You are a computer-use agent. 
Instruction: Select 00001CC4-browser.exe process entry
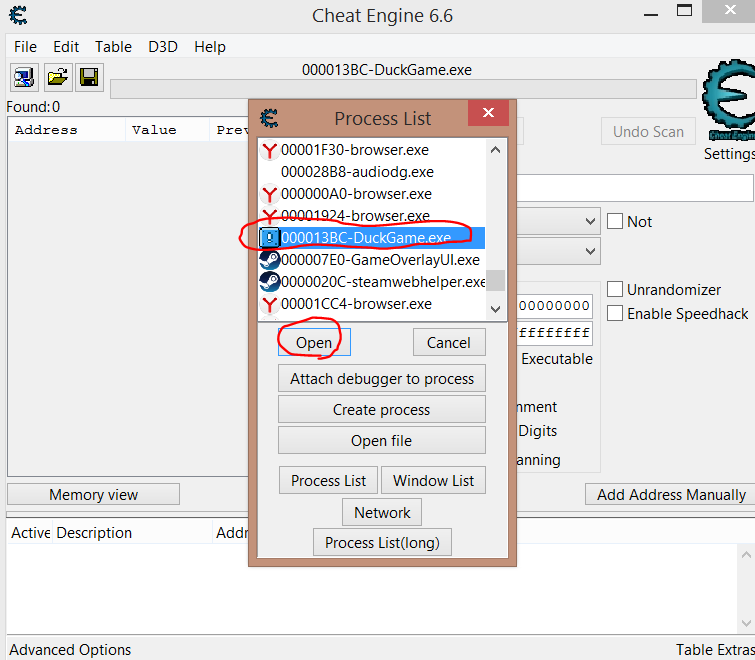(x=372, y=304)
